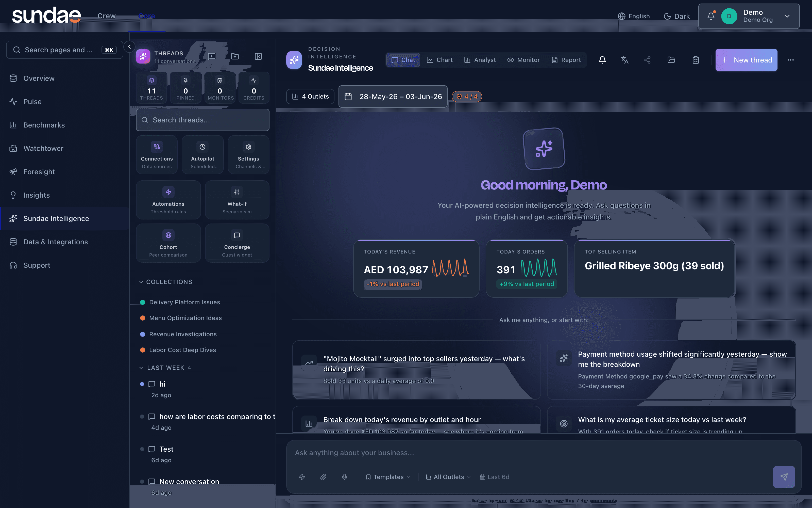Click the translate icon in the toolbar

pyautogui.click(x=624, y=60)
